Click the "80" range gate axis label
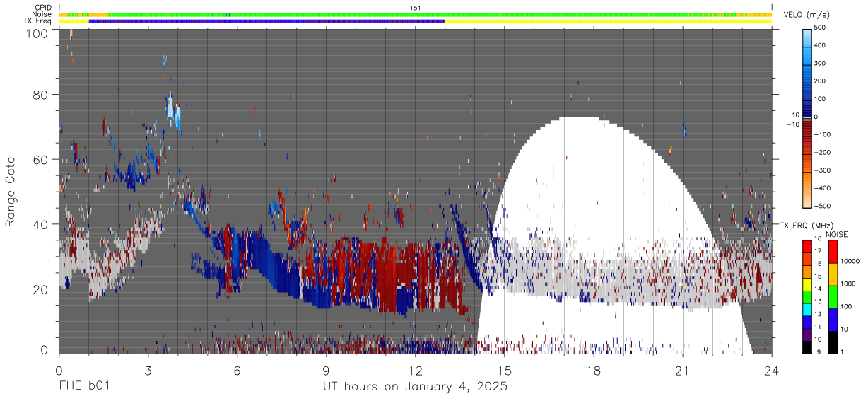The width and height of the screenshot is (868, 401). pyautogui.click(x=40, y=94)
